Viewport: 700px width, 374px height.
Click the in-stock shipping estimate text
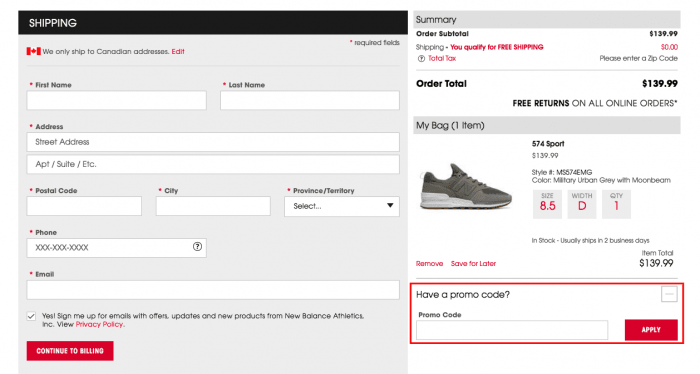590,241
